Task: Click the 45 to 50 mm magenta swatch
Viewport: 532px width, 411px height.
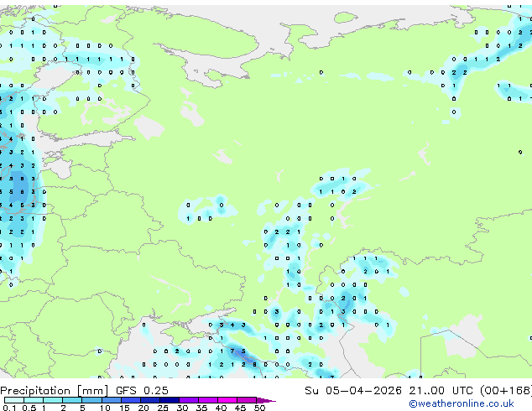Action: tap(247, 400)
